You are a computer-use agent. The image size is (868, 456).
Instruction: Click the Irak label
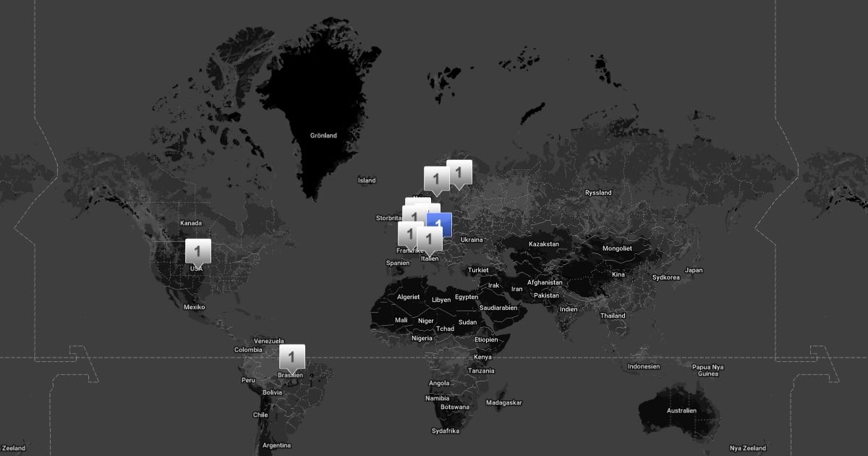tap(493, 285)
